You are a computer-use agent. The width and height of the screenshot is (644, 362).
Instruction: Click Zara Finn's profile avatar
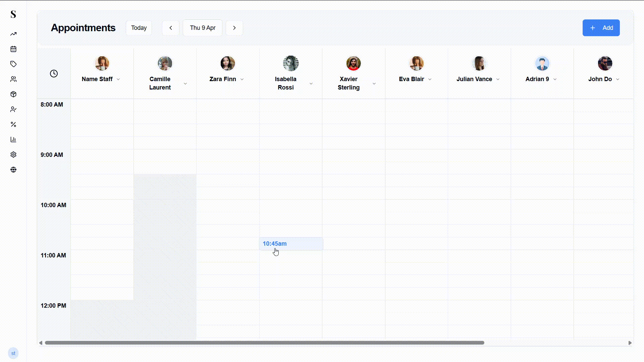(227, 63)
